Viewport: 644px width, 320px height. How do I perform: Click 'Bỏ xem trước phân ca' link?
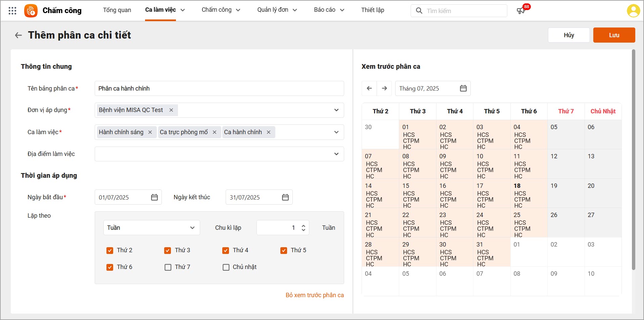[315, 295]
